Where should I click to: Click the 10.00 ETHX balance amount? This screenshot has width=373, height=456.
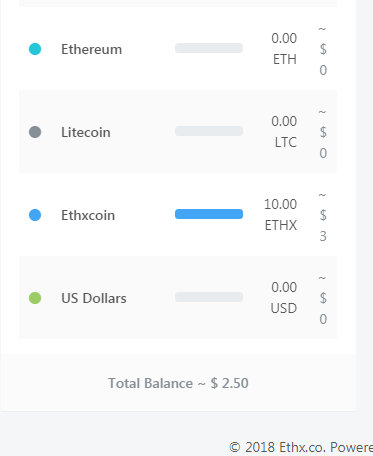click(280, 215)
